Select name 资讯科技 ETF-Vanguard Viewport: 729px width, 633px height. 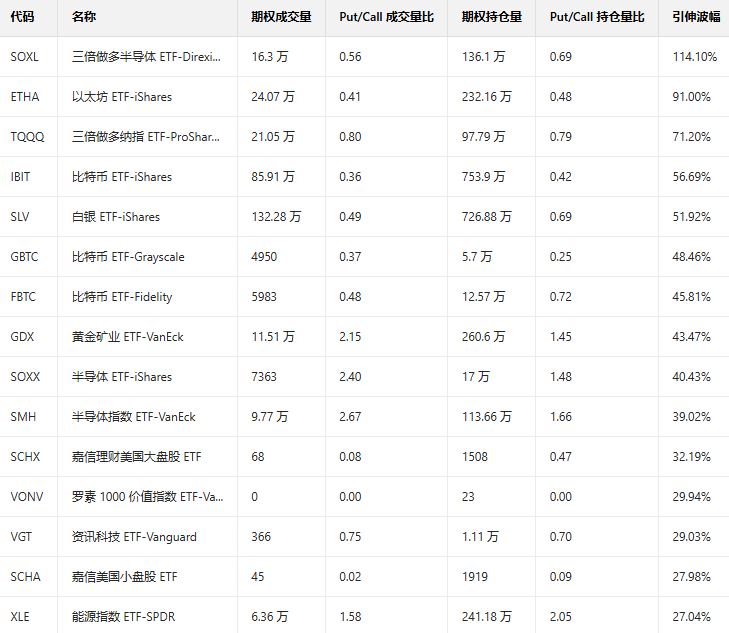[134, 536]
